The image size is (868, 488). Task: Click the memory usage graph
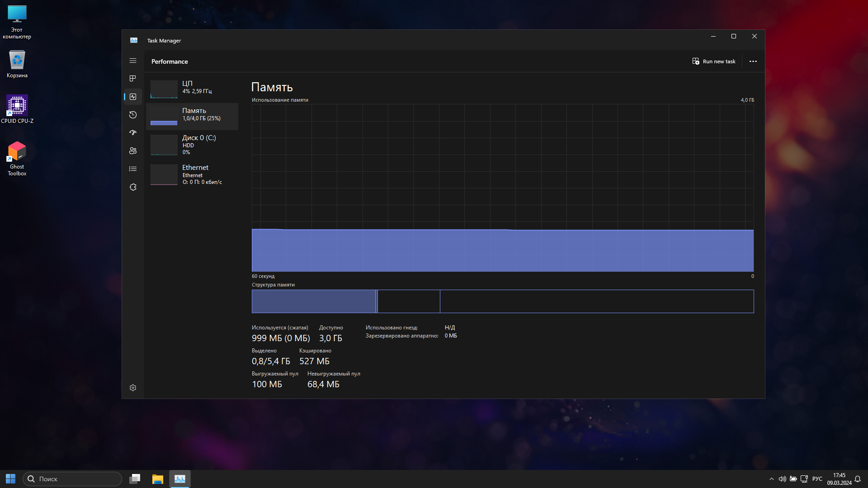(502, 188)
